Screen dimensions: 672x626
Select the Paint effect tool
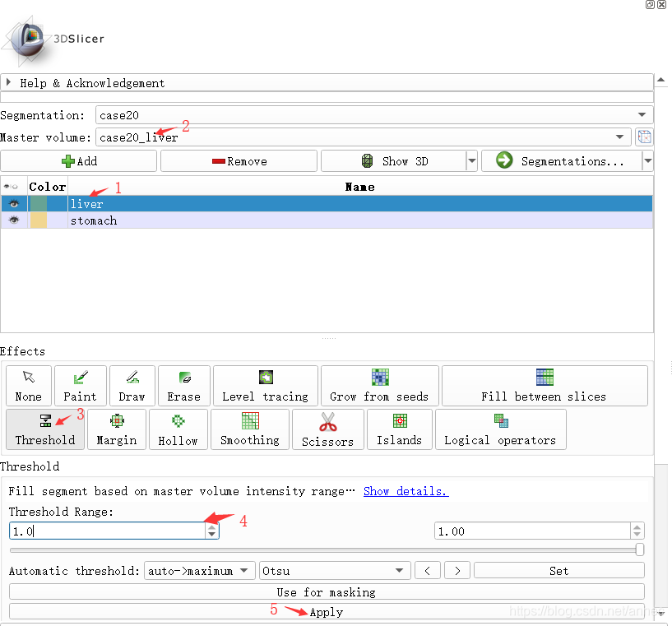[x=80, y=386]
